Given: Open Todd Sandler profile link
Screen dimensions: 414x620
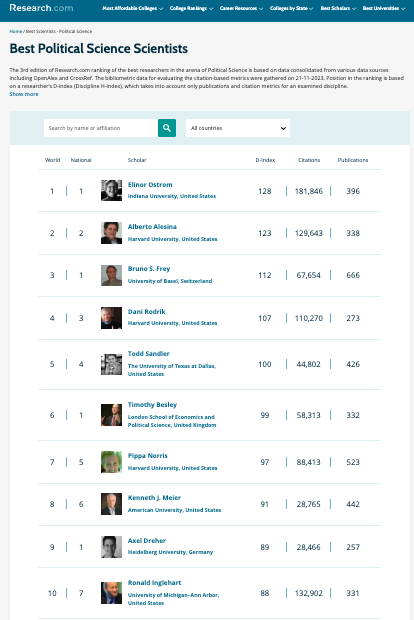Looking at the screenshot, I should pyautogui.click(x=149, y=353).
